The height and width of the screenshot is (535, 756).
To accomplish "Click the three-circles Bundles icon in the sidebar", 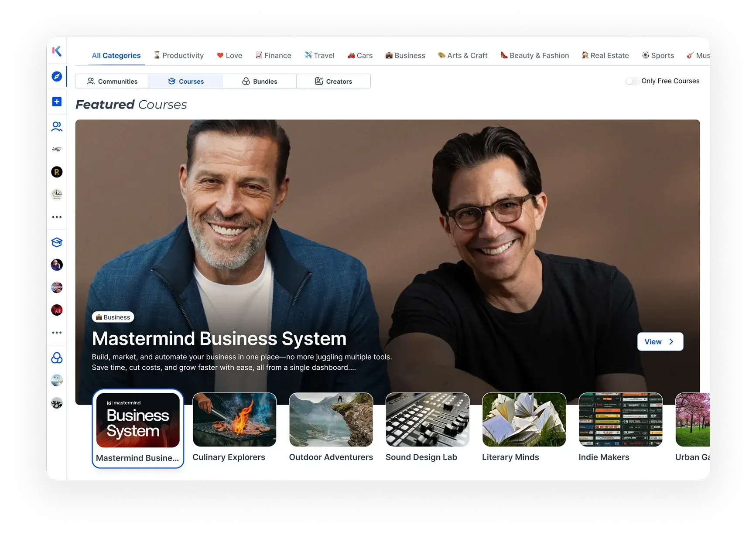I will (57, 358).
